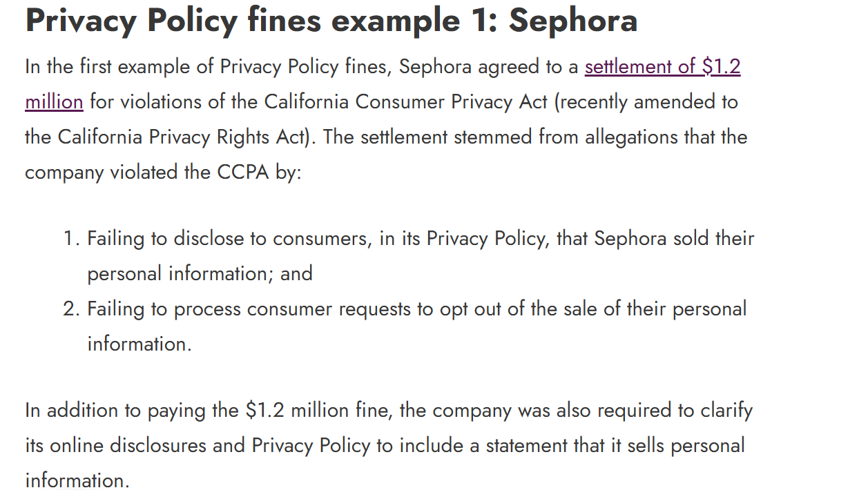Click the '$1.2 million fine' text in the last paragraph
This screenshot has width=868, height=490.
320,411
